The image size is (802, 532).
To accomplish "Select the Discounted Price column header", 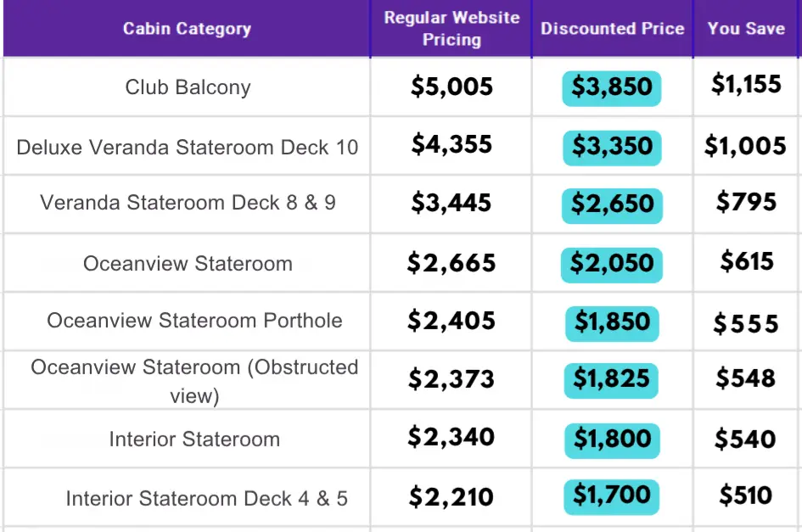I will click(x=612, y=29).
